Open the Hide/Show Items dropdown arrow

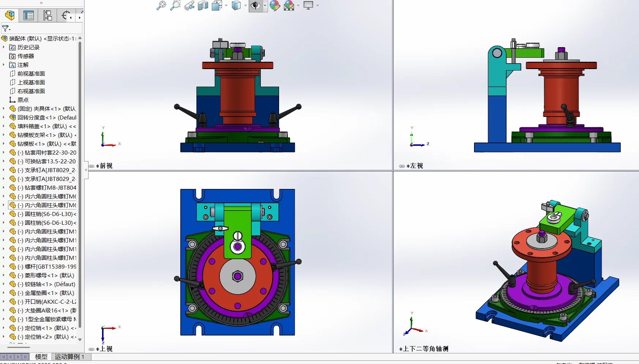[265, 5]
